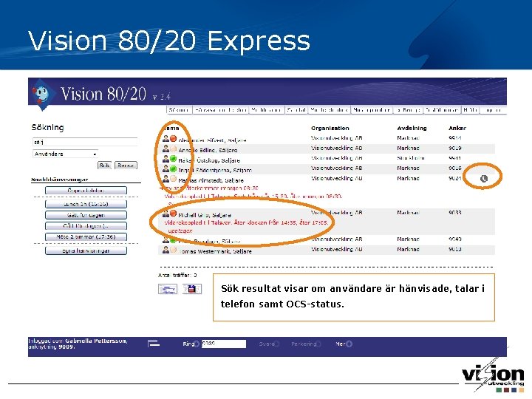Click pale status dot for Tomas Westermark
The image size is (532, 399).
click(173, 250)
